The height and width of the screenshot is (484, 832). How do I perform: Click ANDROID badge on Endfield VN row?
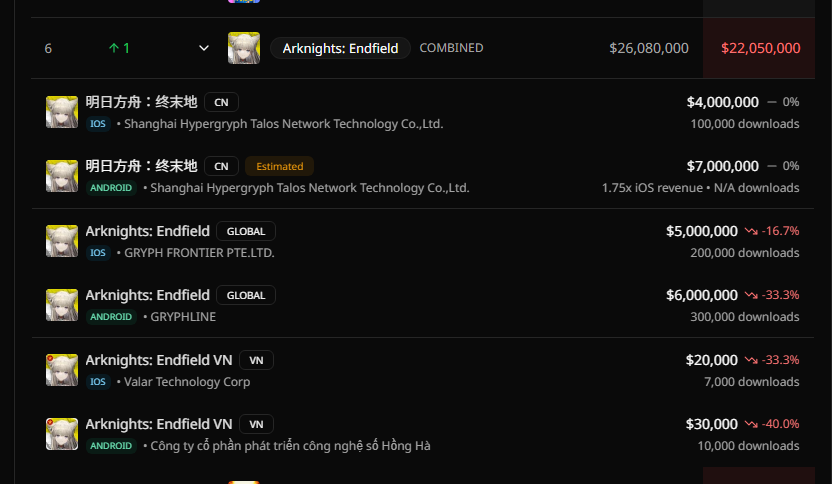pyautogui.click(x=111, y=446)
